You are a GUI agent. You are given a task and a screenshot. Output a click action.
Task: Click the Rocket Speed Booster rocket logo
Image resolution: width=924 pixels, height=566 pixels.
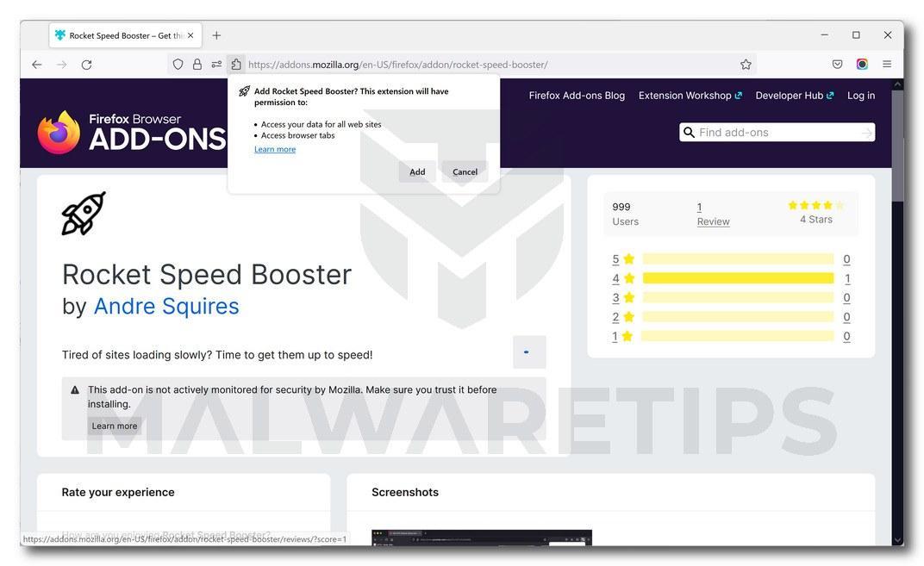[x=84, y=213]
